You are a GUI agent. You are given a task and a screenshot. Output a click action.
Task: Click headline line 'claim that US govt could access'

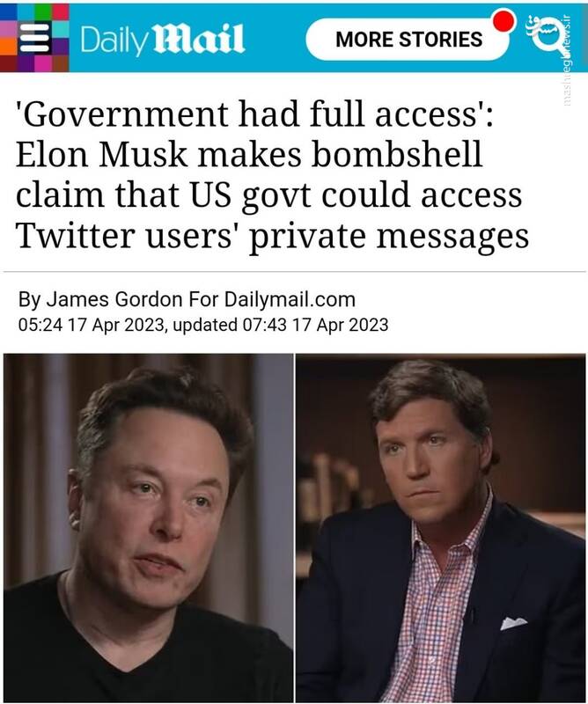click(269, 195)
